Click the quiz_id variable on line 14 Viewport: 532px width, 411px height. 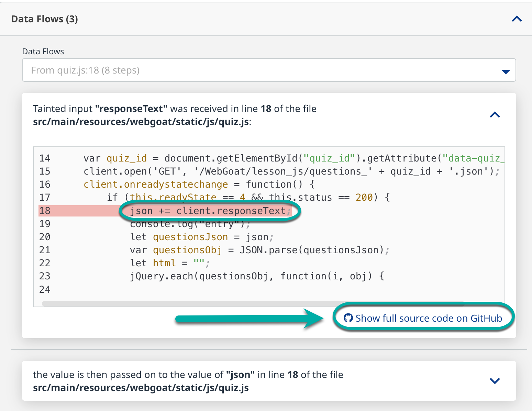coord(126,158)
